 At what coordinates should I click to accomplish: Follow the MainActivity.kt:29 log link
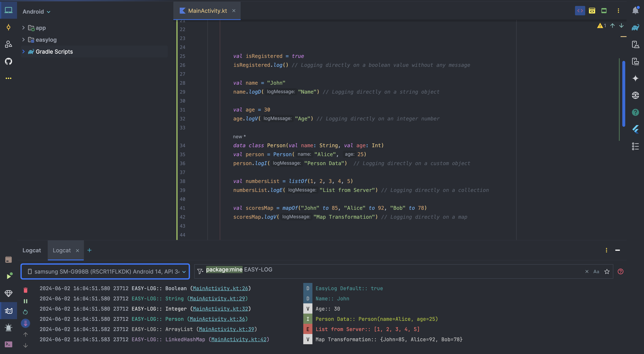[x=217, y=298]
